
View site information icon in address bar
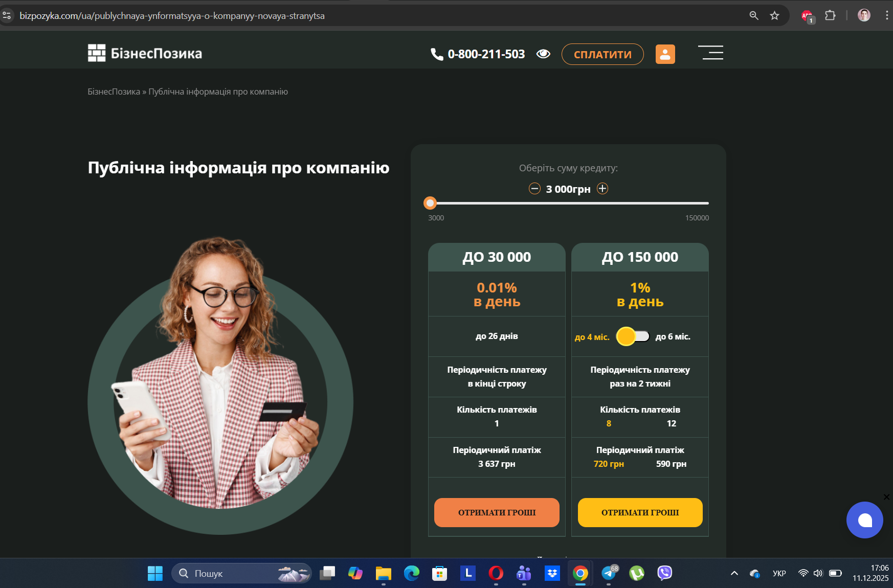7,16
